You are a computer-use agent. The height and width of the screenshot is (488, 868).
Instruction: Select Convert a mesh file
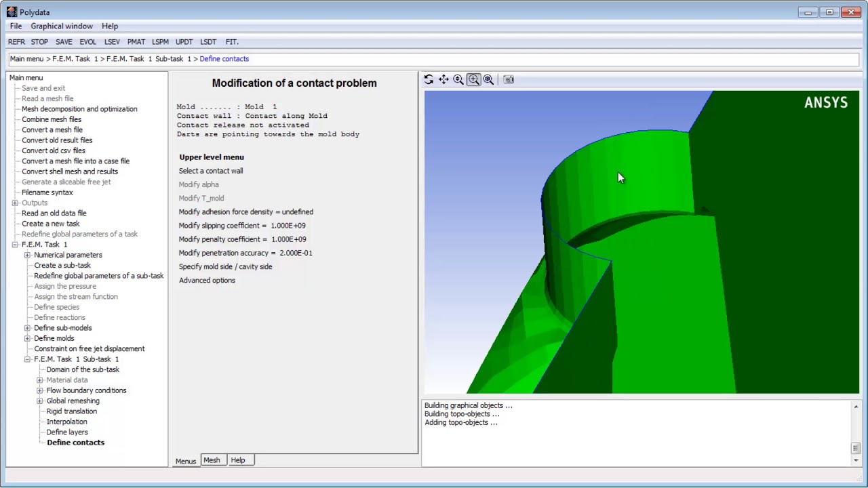coord(52,130)
